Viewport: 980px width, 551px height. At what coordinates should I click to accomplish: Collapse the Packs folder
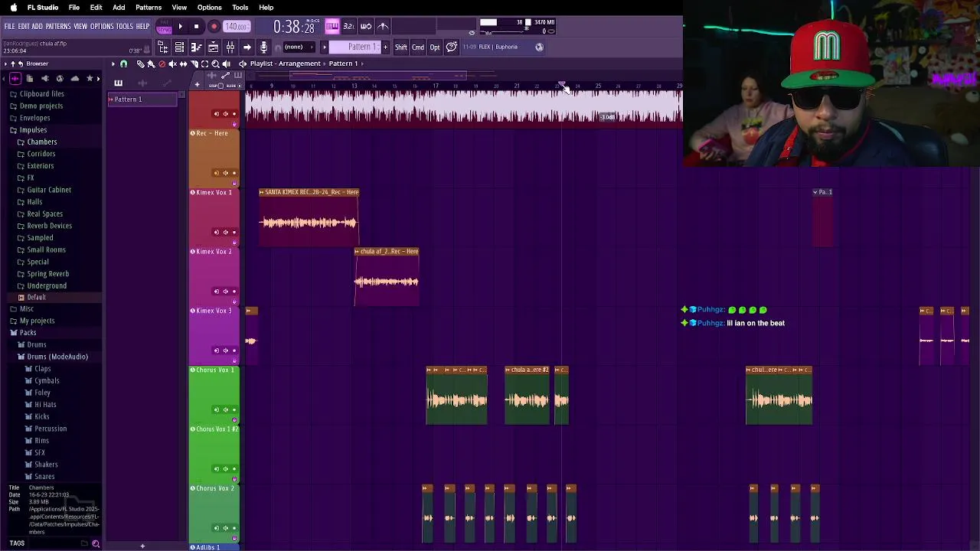[x=28, y=332]
